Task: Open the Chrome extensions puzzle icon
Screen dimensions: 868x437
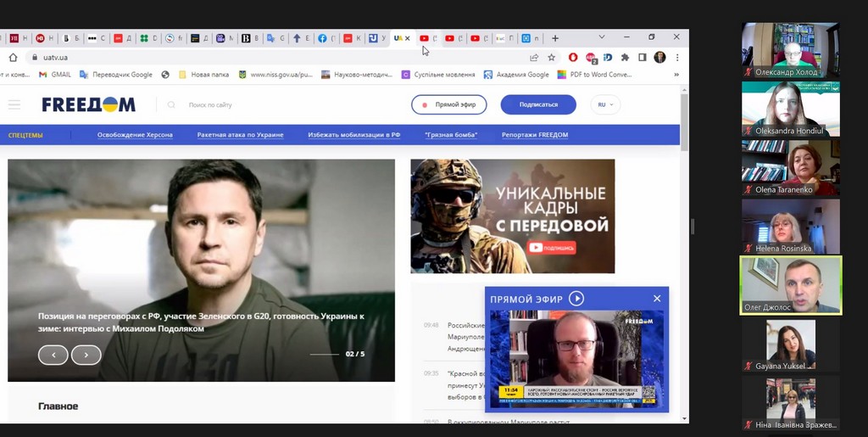Action: click(x=625, y=58)
